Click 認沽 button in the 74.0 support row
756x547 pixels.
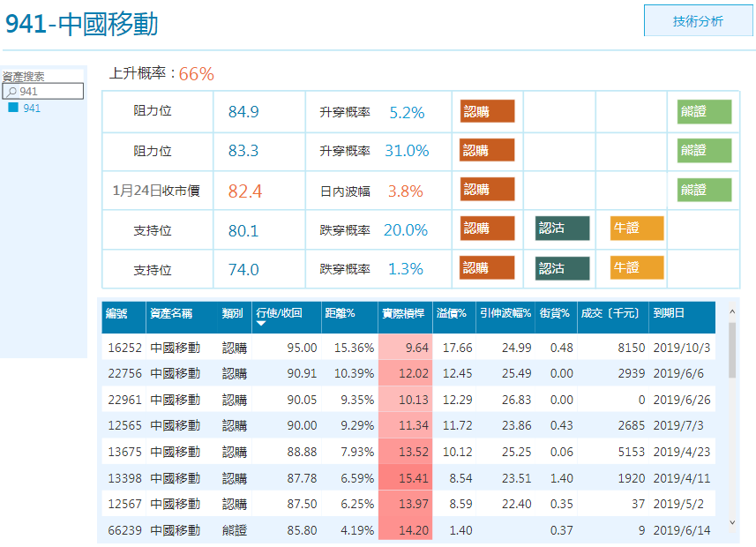pos(562,268)
